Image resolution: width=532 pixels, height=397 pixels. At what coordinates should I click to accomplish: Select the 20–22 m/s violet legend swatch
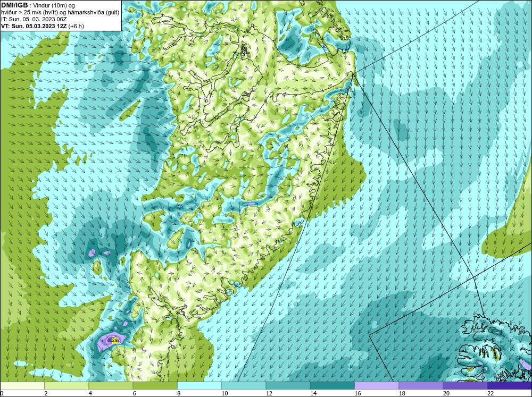[x=465, y=385]
